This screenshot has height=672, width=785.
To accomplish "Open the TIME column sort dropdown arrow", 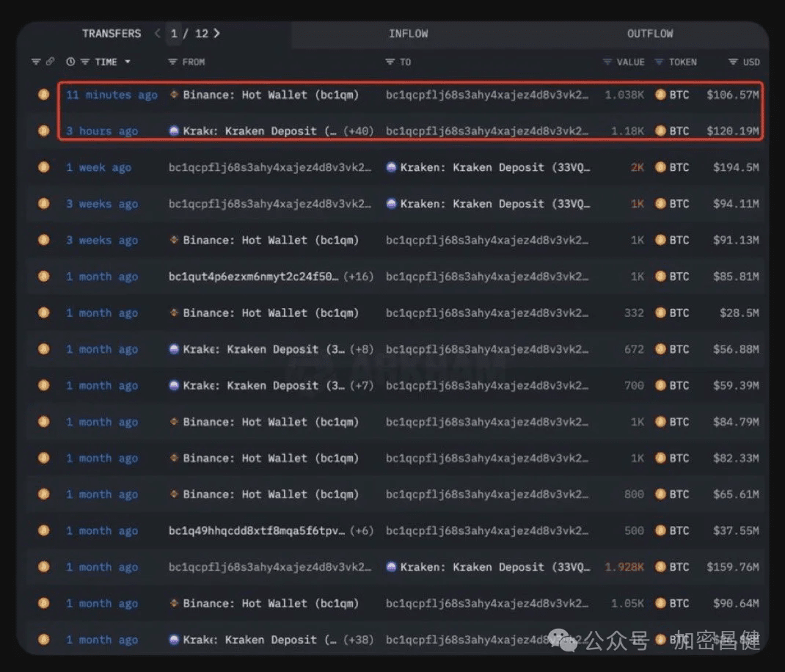I will point(128,62).
